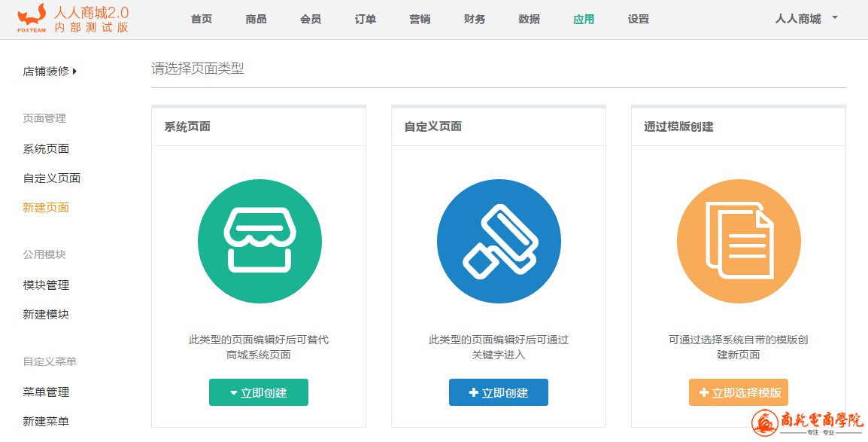Viewport: 868px width, 442px height.
Task: Select 新建页面 in the sidebar
Action: 46,207
